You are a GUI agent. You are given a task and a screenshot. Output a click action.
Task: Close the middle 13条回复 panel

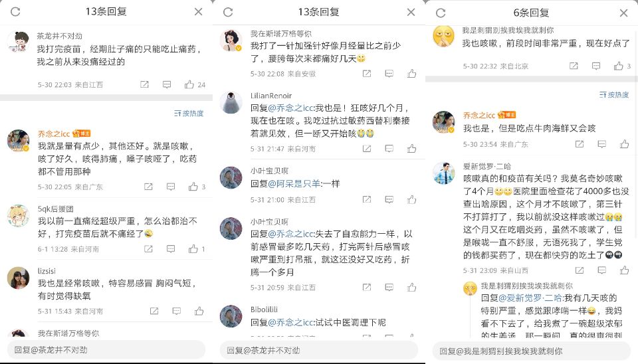click(411, 12)
